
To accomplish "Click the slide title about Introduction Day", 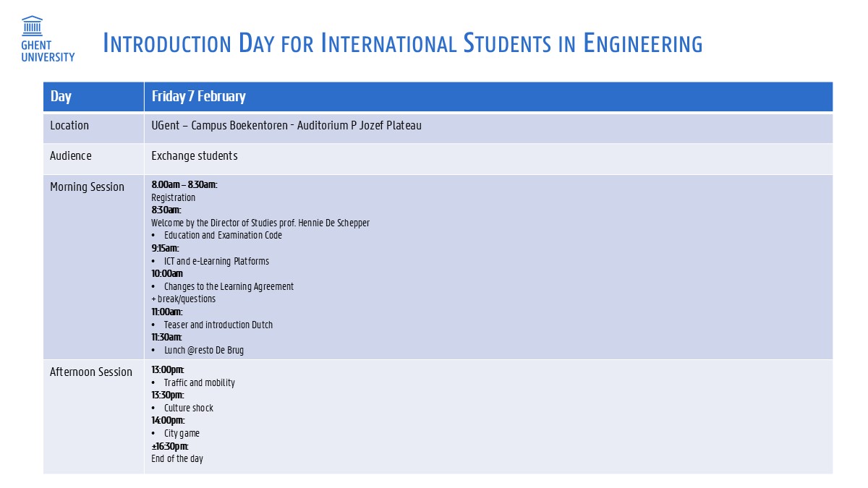I will coord(402,43).
